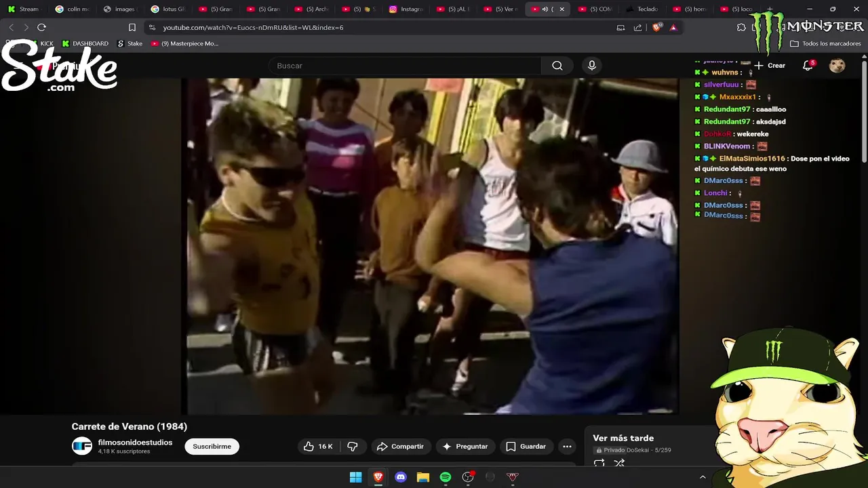
Task: Open Windows Start menu
Action: (x=355, y=477)
